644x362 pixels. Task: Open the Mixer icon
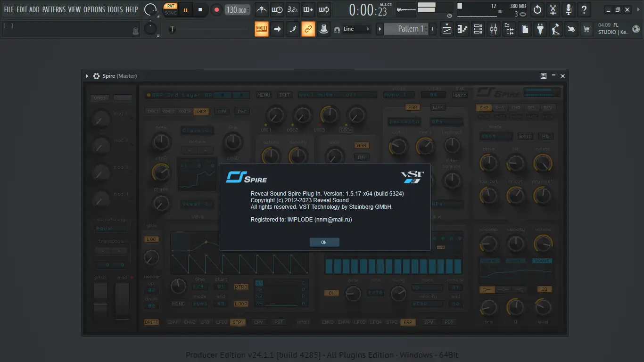point(494,29)
